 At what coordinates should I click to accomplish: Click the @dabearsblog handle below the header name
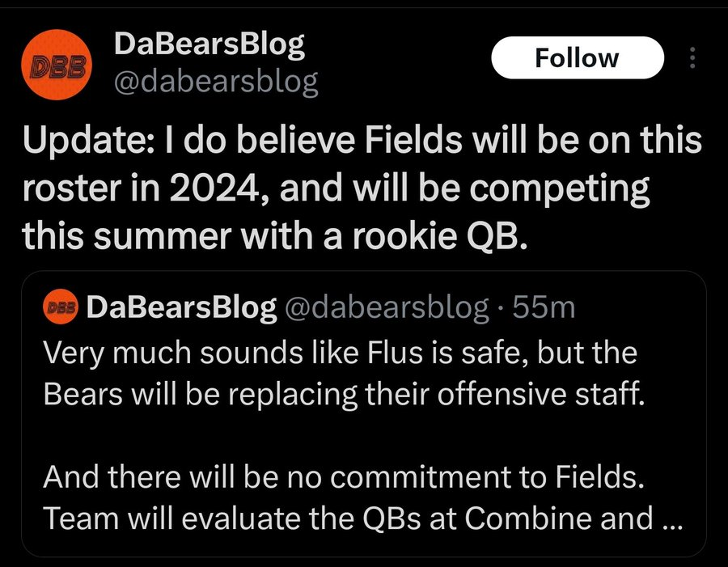click(x=216, y=82)
